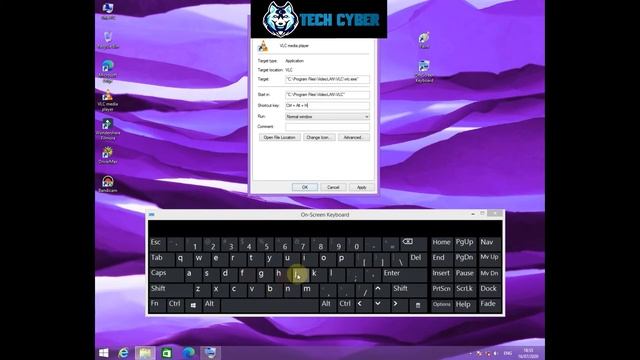Open File Explorer from the taskbar
Screen dimensions: 640x360
[145, 353]
